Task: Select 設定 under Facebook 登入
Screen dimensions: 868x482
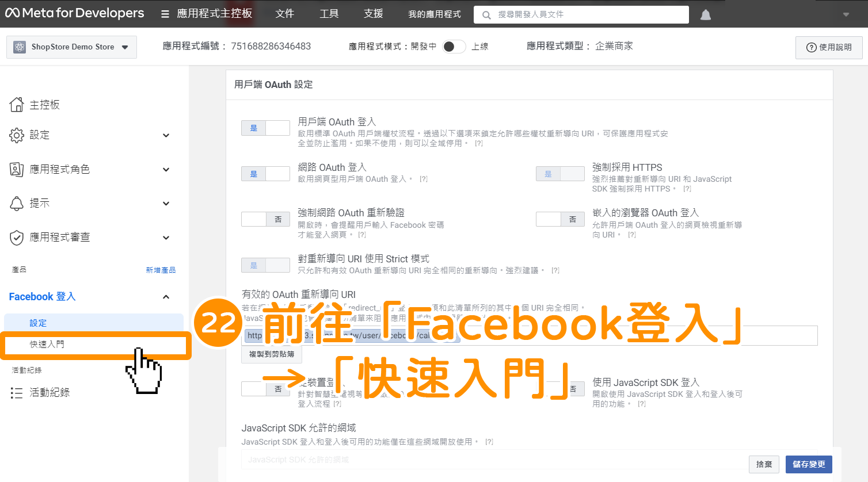Action: tap(93, 323)
